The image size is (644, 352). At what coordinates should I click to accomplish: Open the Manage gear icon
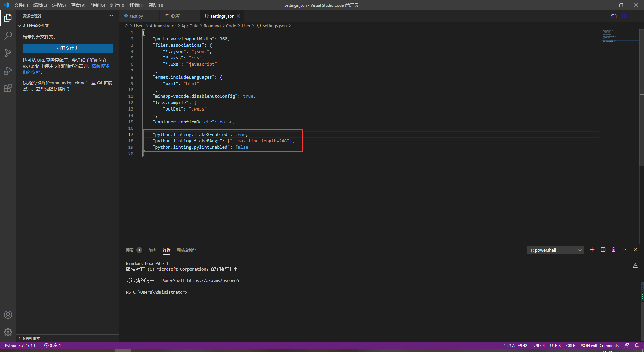[8, 332]
